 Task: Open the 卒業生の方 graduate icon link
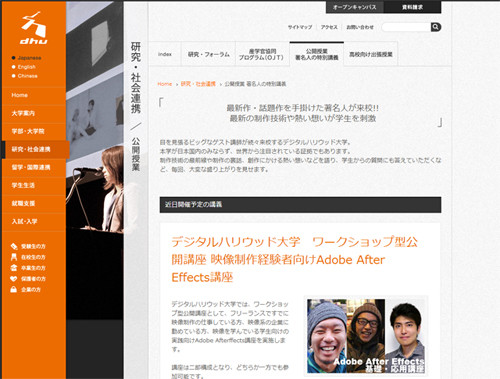[x=28, y=268]
